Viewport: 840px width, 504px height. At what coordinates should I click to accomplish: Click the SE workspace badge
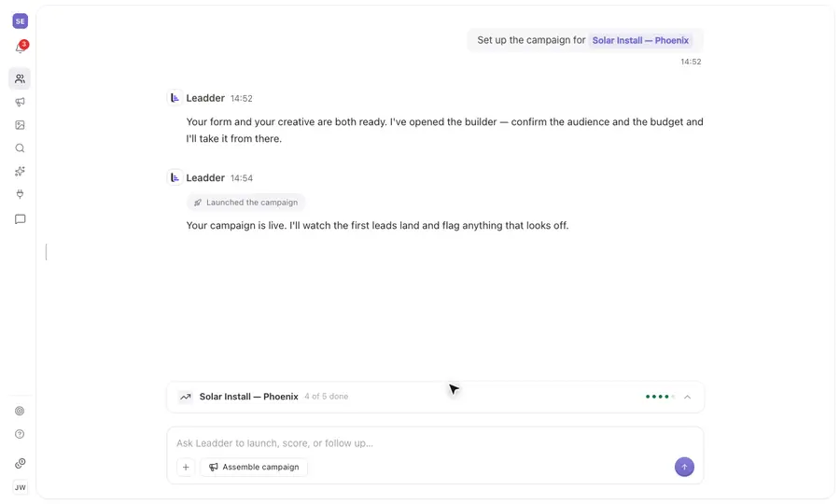click(20, 21)
